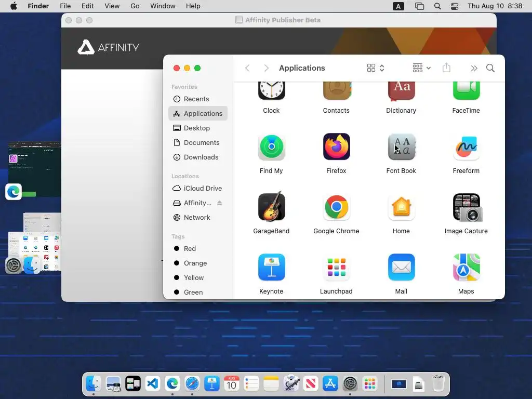Click the Affinity logo in Publisher window
The height and width of the screenshot is (399, 532).
(x=109, y=47)
